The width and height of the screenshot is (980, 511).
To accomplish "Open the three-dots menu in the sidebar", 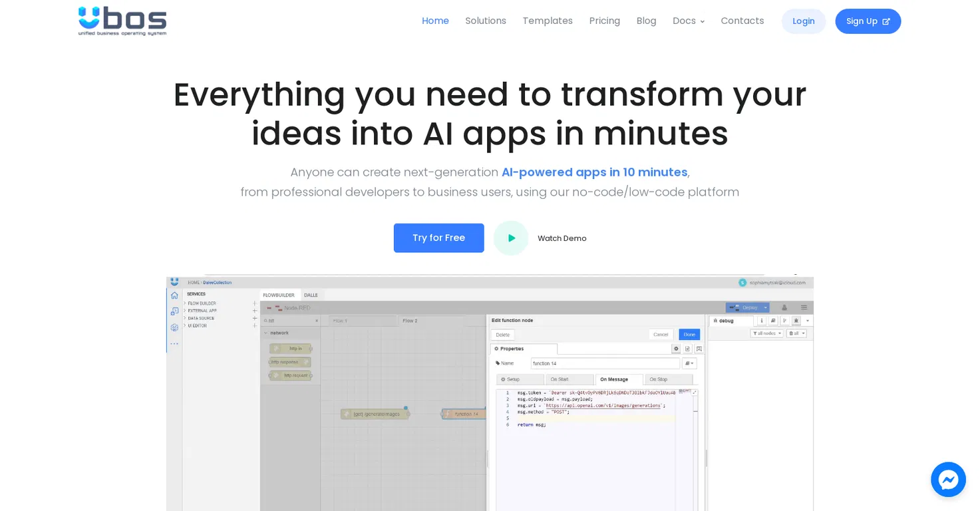I will (174, 343).
